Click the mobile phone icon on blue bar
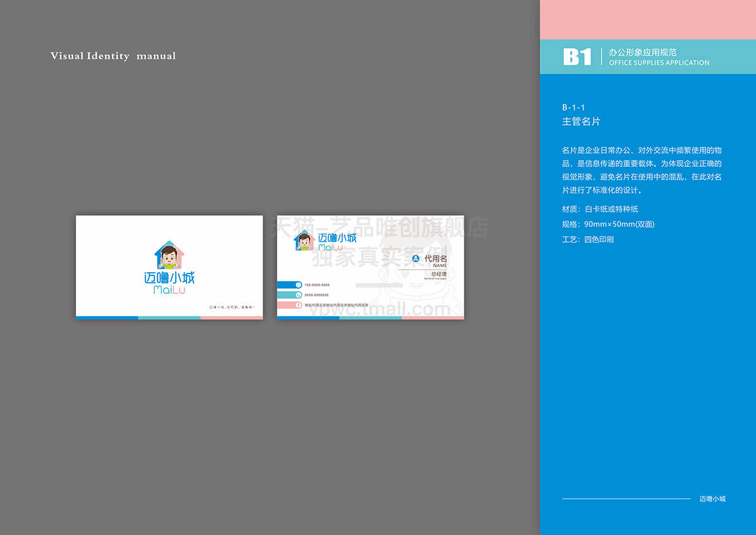 click(298, 285)
